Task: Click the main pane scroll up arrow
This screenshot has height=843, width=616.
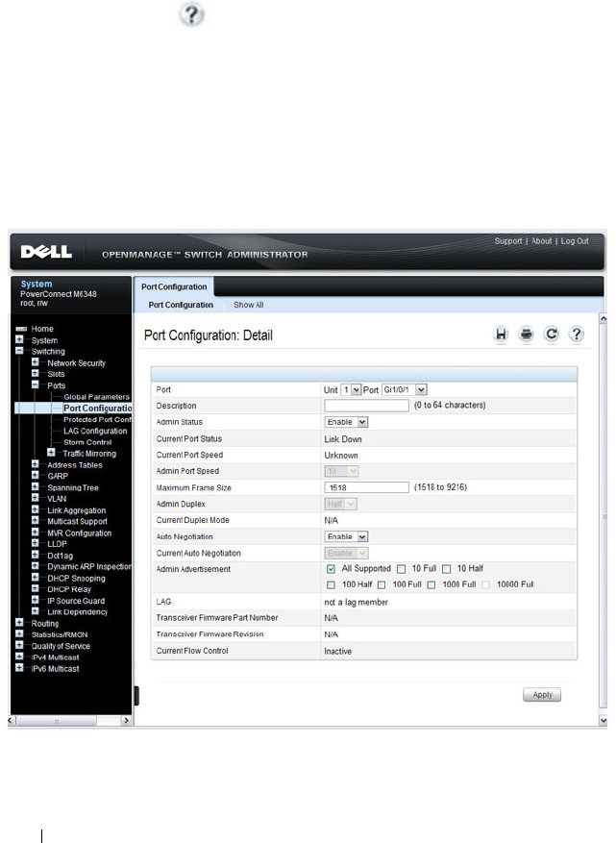Action: tap(604, 319)
